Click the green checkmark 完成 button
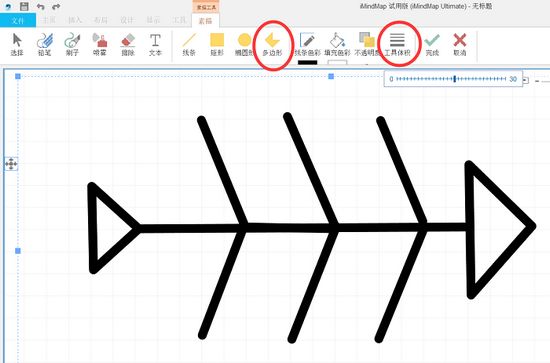Screen dimensions: 550x363 [x=432, y=44]
